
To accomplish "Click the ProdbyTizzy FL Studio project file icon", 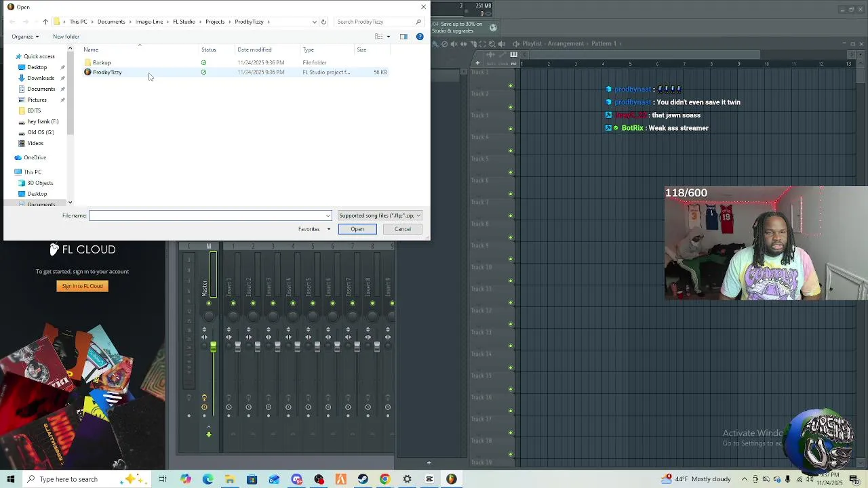I will click(x=87, y=72).
